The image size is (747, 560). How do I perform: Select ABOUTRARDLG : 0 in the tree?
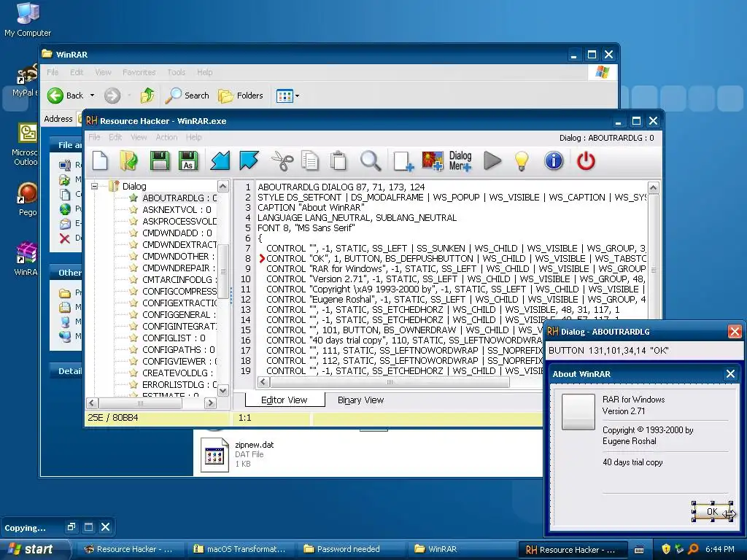tap(179, 198)
